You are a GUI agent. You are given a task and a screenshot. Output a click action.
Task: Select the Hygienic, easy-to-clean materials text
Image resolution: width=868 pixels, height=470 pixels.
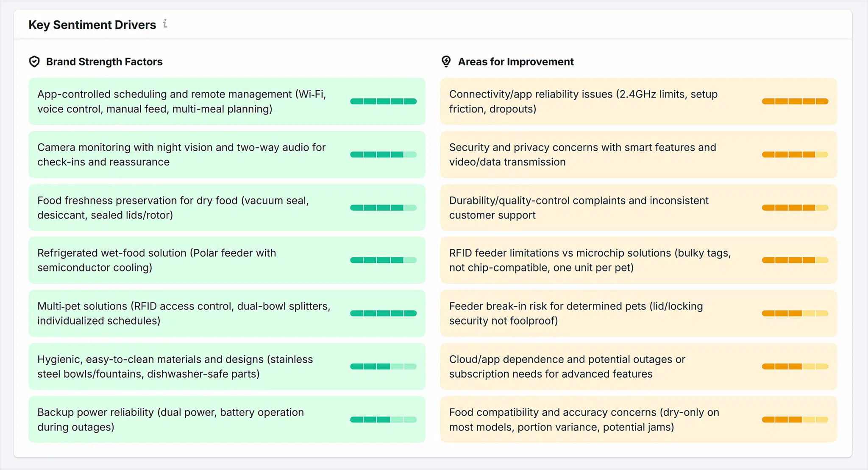(175, 366)
